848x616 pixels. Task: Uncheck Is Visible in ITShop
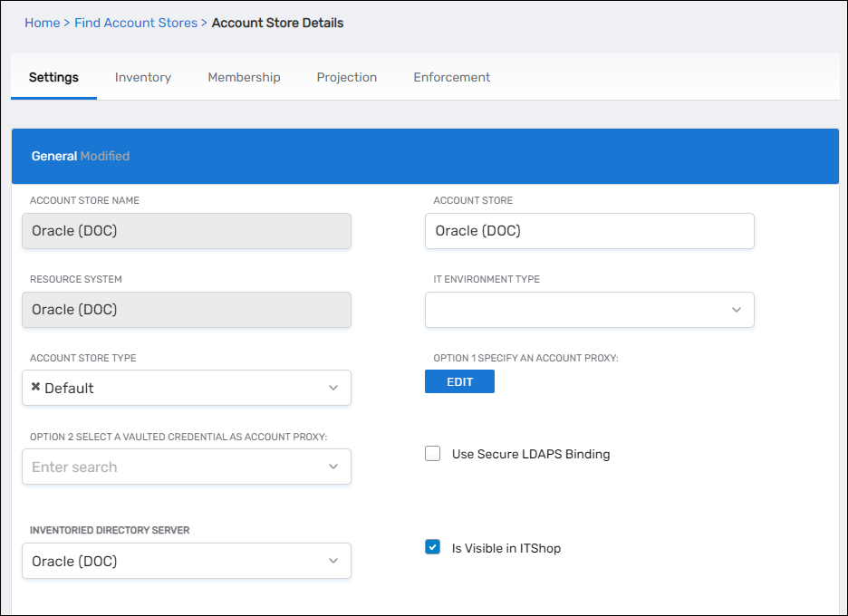[x=433, y=547]
